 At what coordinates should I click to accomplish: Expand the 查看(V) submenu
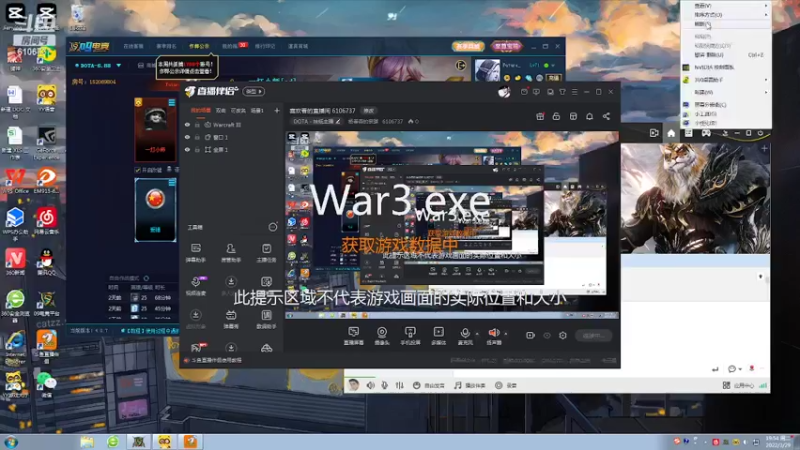[x=727, y=5]
